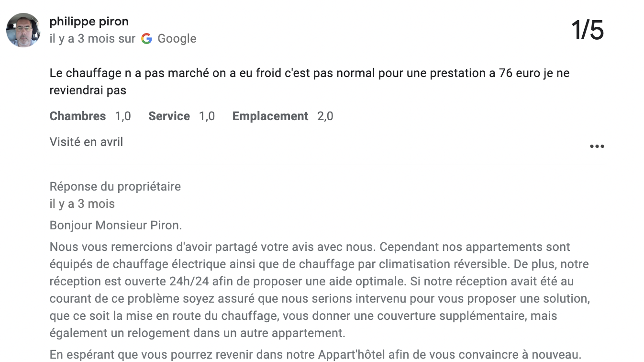This screenshot has width=644, height=362.
Task: Click the owner's reply paragraph about chauffage électrique
Action: click(x=319, y=290)
